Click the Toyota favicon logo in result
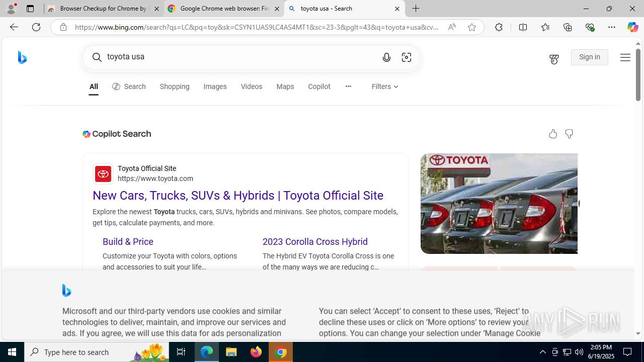Image resolution: width=644 pixels, height=362 pixels. coord(103,174)
